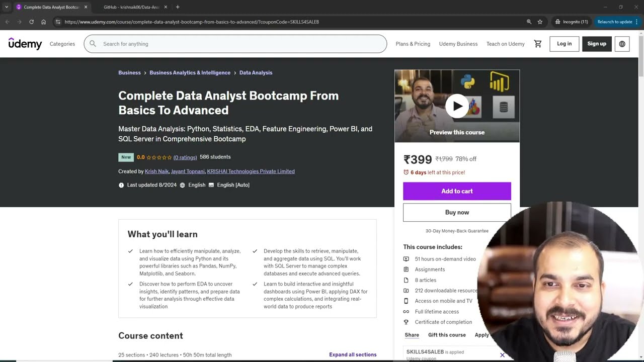Click the alarm clock icon beside 6 days left
The width and height of the screenshot is (644, 362).
point(406,172)
